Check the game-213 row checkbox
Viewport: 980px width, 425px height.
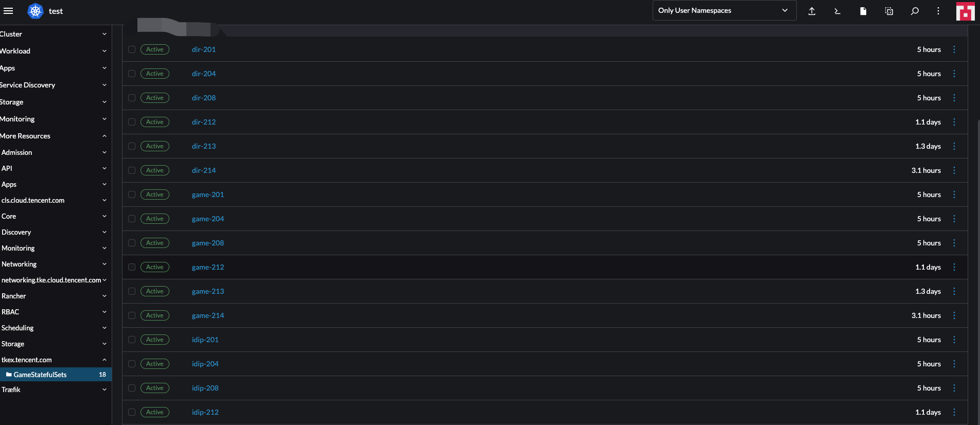point(132,291)
